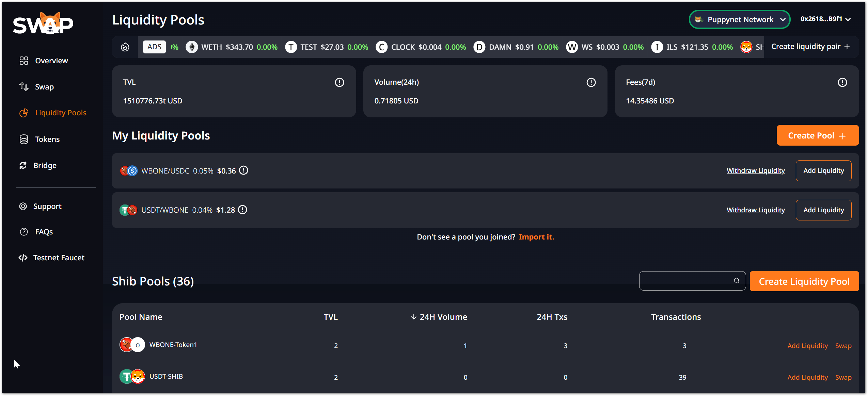868x396 pixels.
Task: Click the WETH token icon in ticker
Action: (x=191, y=47)
